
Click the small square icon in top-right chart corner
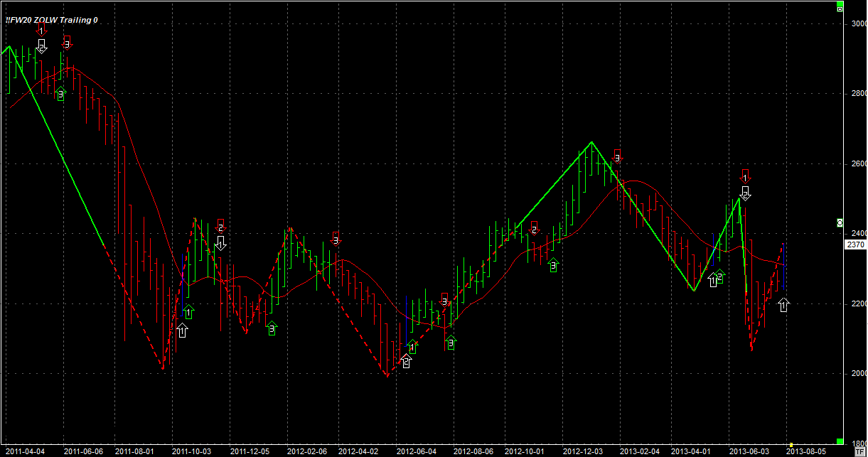pos(840,8)
